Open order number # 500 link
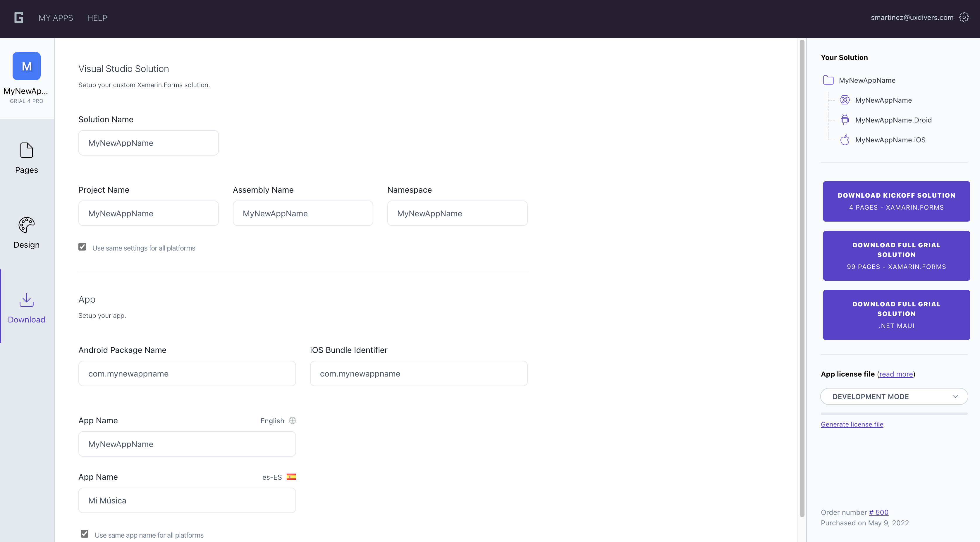The height and width of the screenshot is (542, 980). pos(878,512)
